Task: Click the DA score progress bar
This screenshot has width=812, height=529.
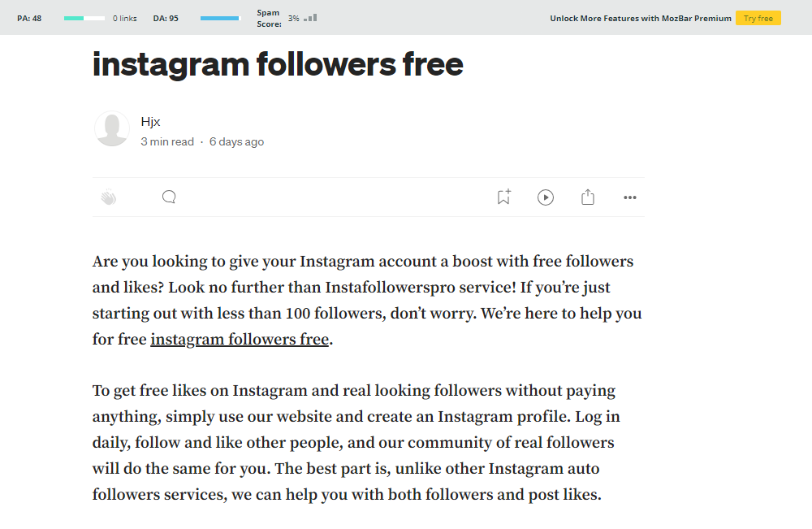Action: tap(220, 18)
